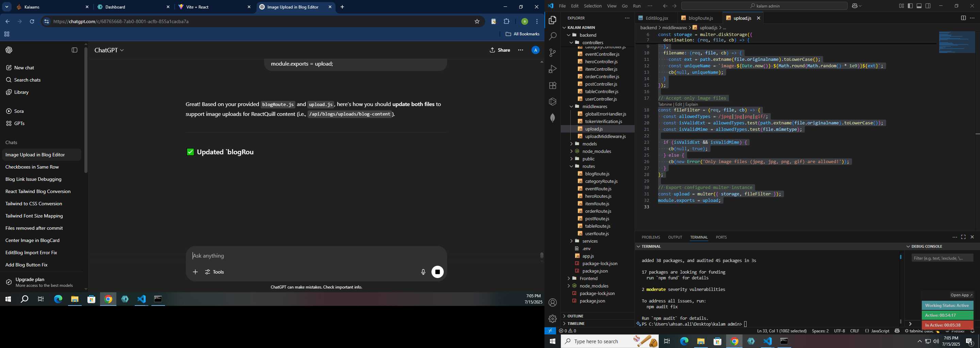Image resolution: width=980 pixels, height=348 pixels.
Task: Open File Explorer from Windows taskbar
Action: (701, 341)
